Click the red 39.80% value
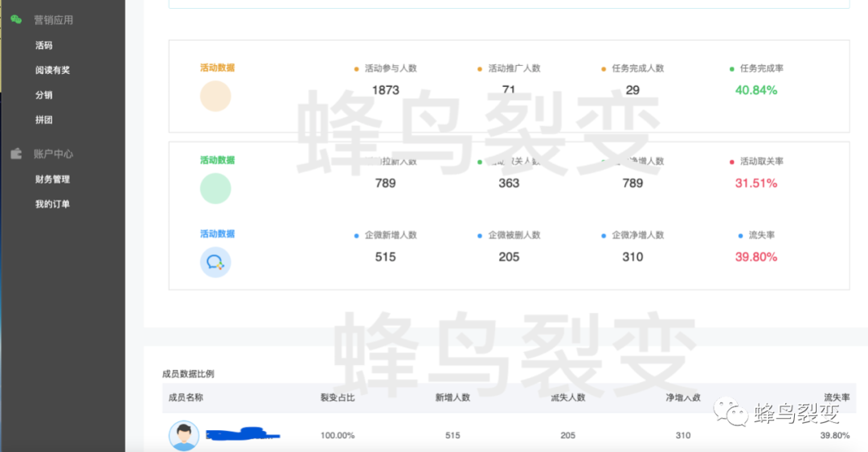The image size is (868, 452). tap(756, 257)
